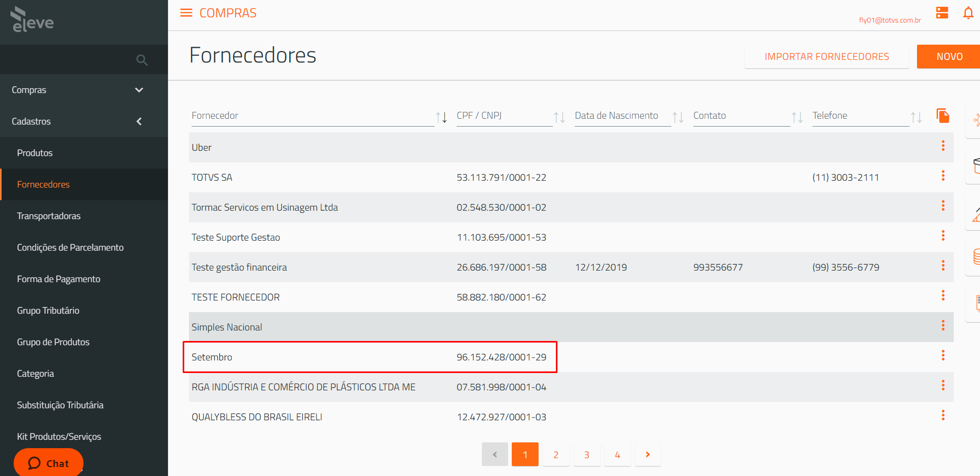Open Transportadoras menu item
The image size is (980, 476).
(84, 216)
